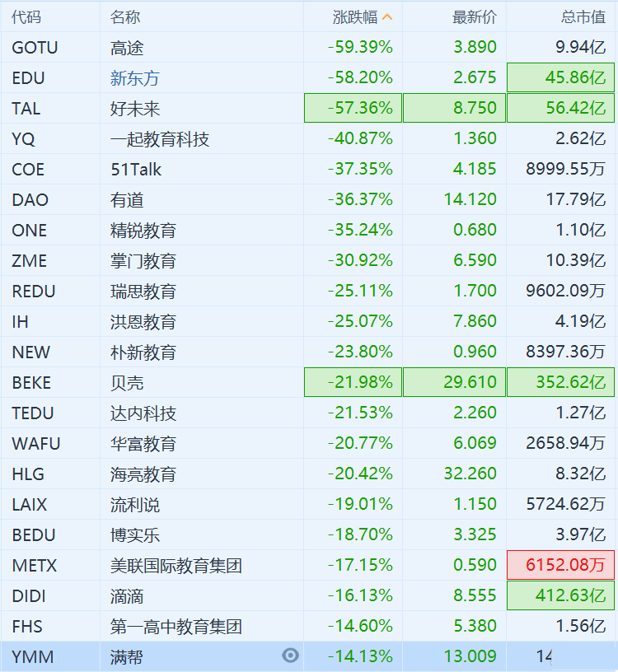Open the 新东方 stock name link
The height and width of the screenshot is (672, 618).
[x=135, y=78]
